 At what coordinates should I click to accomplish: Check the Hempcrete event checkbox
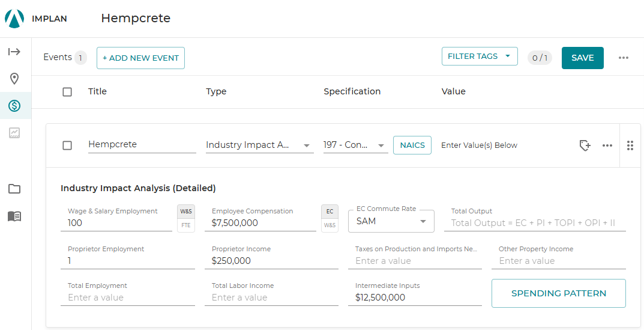point(67,145)
